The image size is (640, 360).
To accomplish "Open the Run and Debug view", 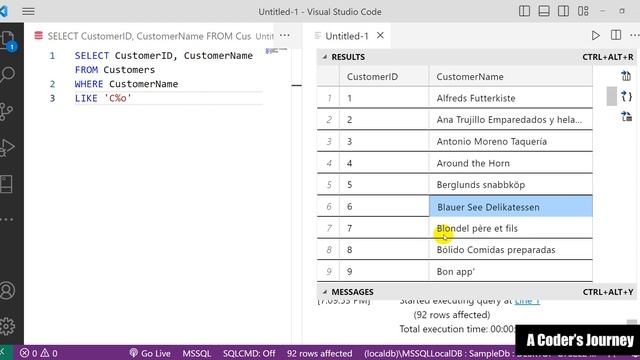I will [x=7, y=148].
